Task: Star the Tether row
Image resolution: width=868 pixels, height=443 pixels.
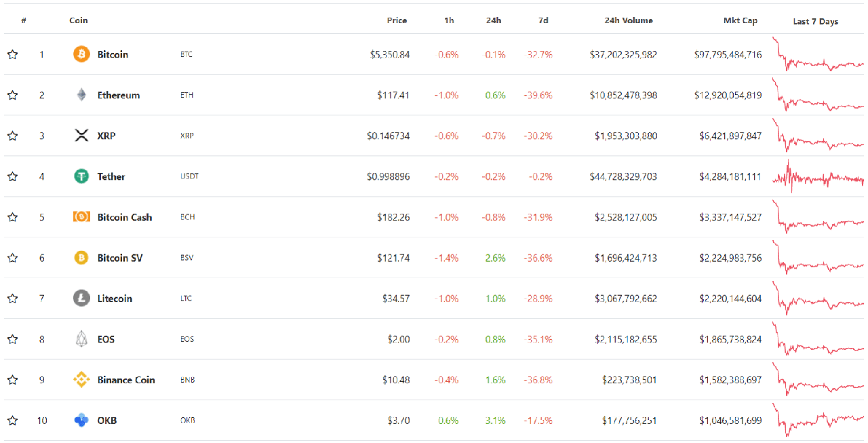Action: pos(12,176)
